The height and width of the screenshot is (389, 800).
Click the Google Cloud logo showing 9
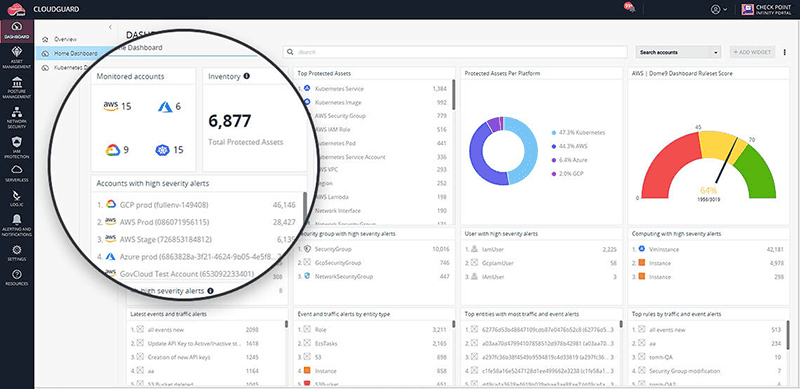click(113, 150)
